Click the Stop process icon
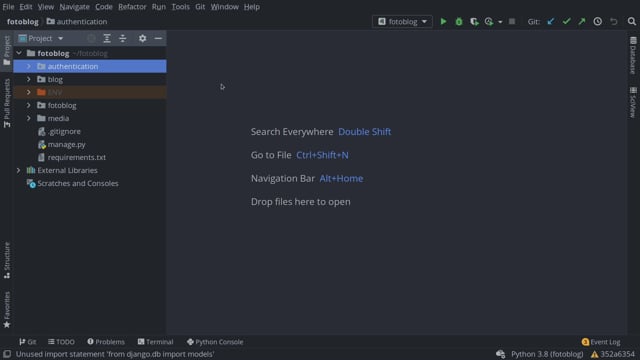Viewport: 640px width, 360px height. point(512,22)
